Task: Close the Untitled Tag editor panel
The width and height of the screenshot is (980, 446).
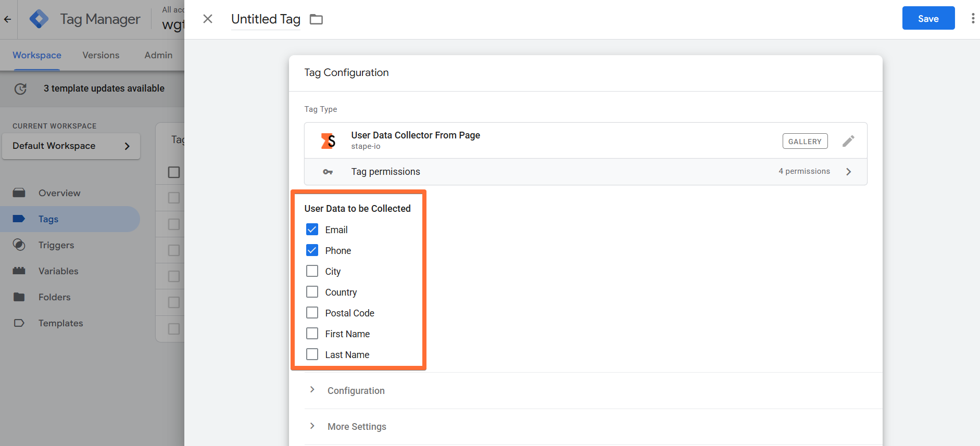Action: point(208,19)
